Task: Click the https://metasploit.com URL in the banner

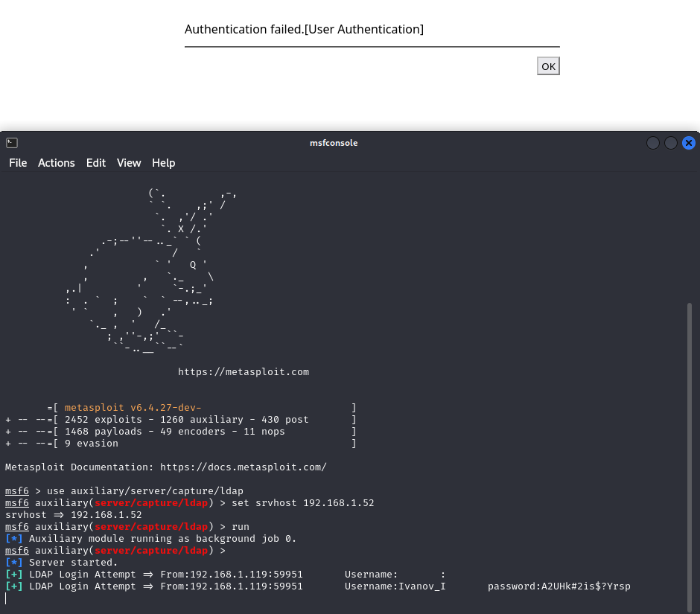Action: [244, 371]
